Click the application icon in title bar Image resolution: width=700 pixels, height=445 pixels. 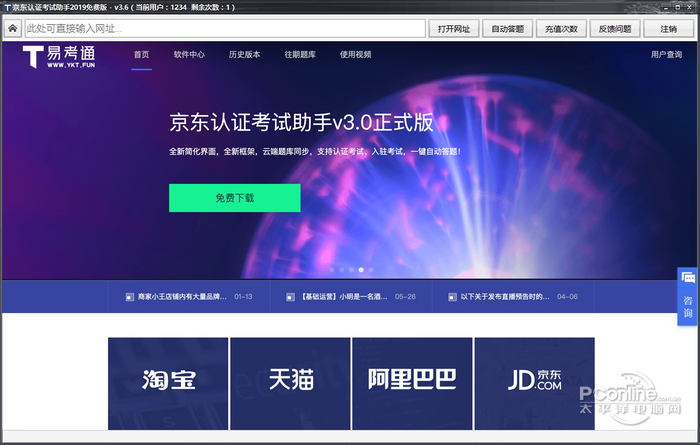6,7
